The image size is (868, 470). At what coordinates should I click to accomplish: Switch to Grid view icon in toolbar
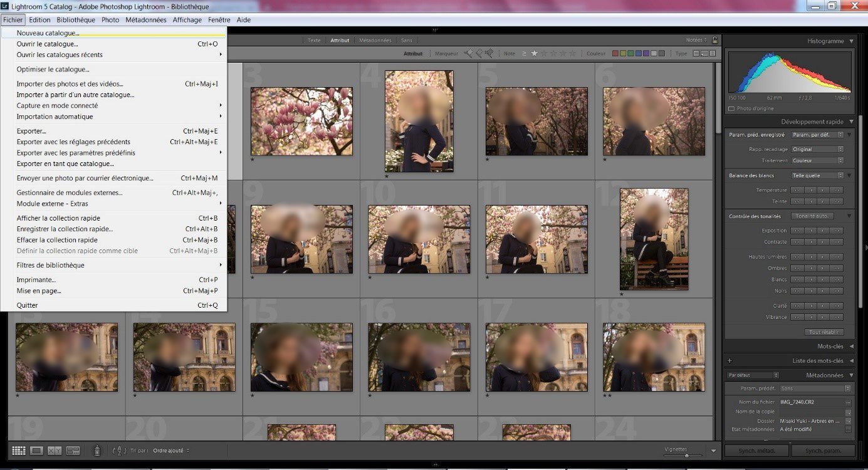click(19, 451)
